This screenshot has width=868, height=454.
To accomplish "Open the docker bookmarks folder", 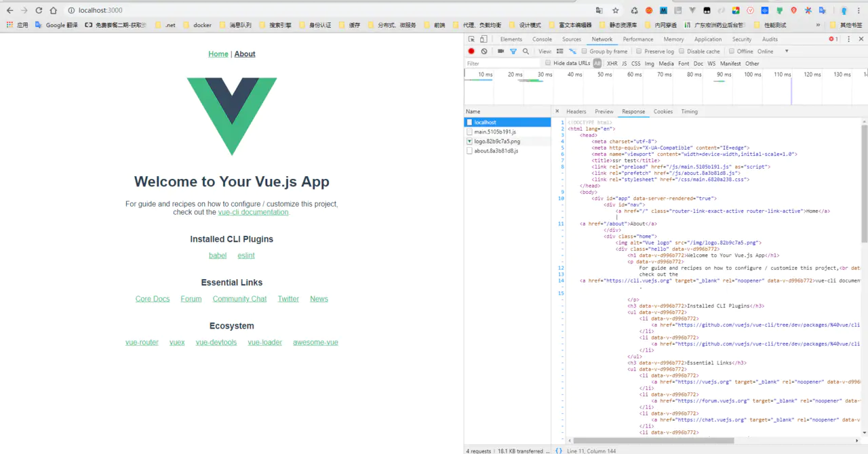I will (197, 25).
